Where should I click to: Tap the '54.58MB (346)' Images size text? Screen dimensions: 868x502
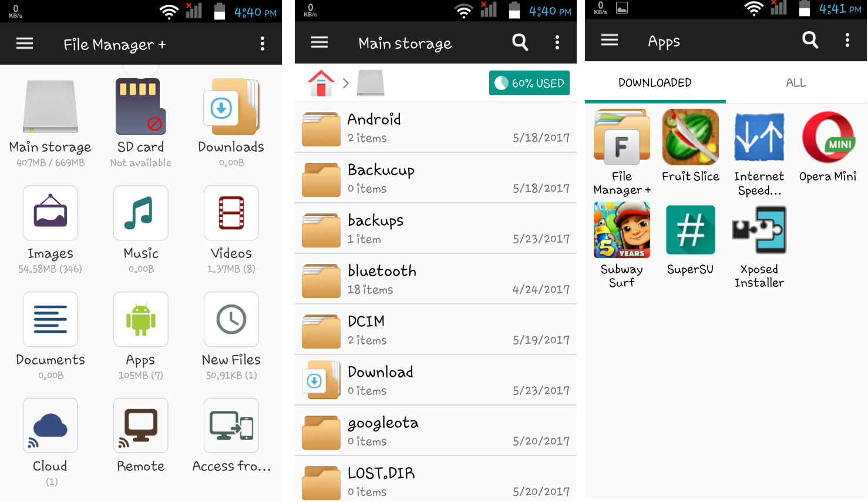(51, 269)
